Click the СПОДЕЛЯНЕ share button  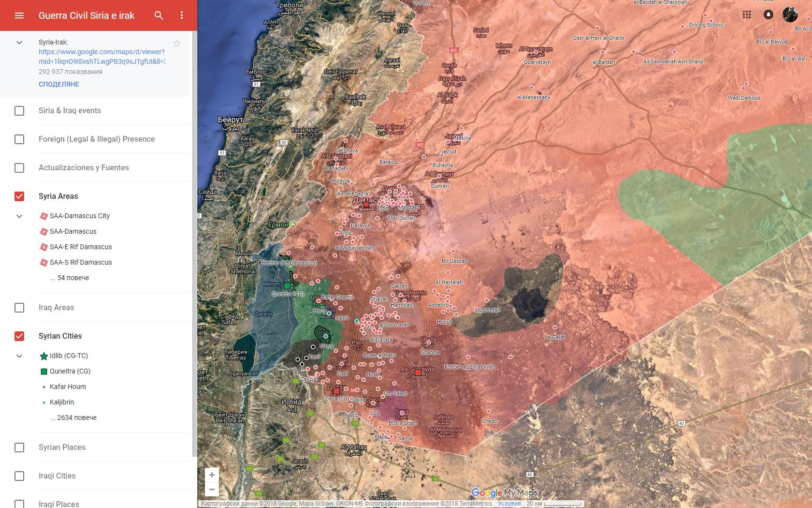[x=59, y=84]
